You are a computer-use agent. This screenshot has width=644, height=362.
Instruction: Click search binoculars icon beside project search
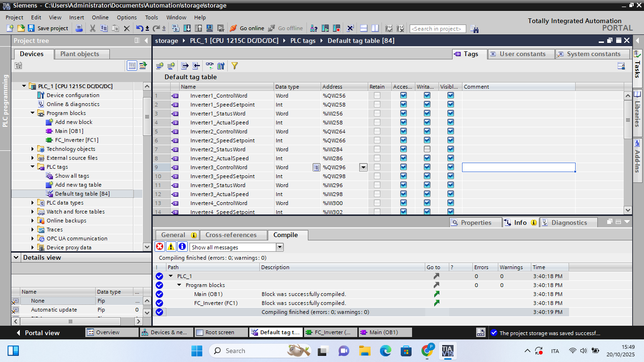coord(474,29)
